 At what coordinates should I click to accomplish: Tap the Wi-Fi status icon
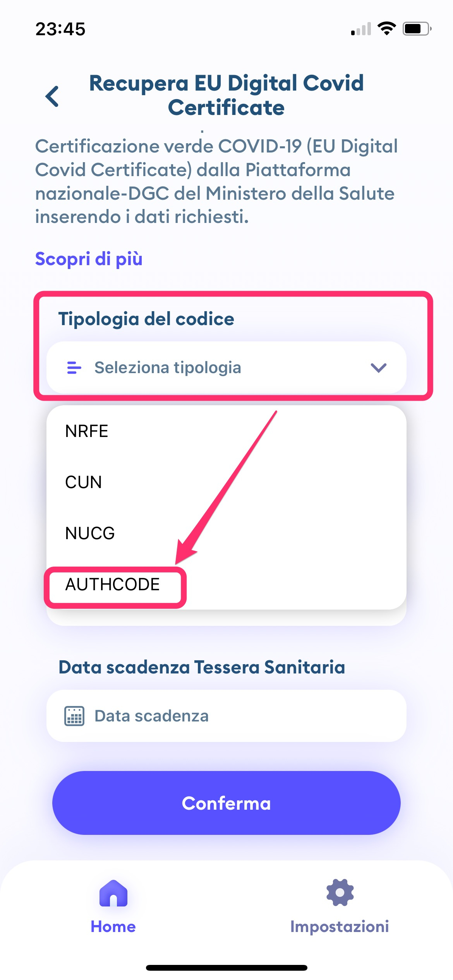386,29
